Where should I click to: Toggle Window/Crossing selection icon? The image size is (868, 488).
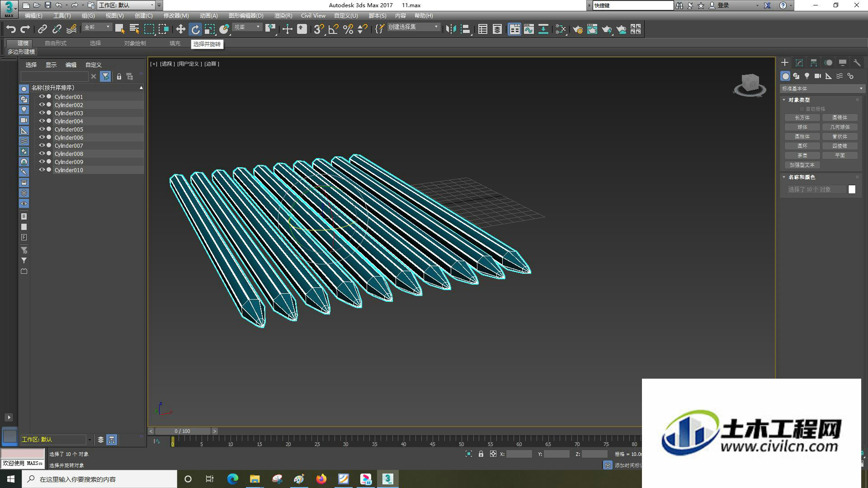[163, 29]
